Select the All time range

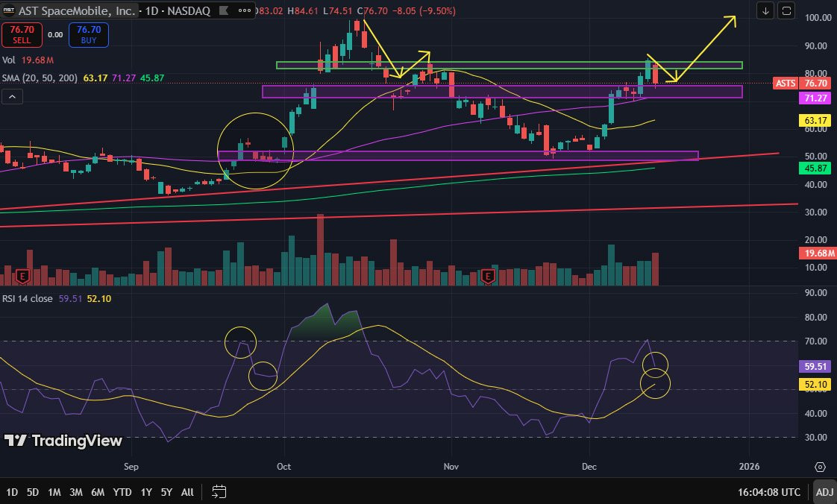tap(187, 492)
